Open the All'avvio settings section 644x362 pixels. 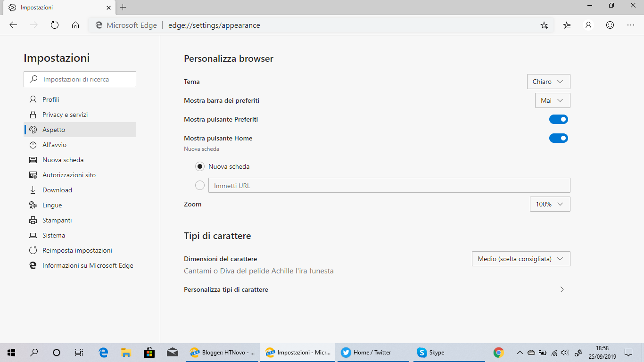coord(80,145)
